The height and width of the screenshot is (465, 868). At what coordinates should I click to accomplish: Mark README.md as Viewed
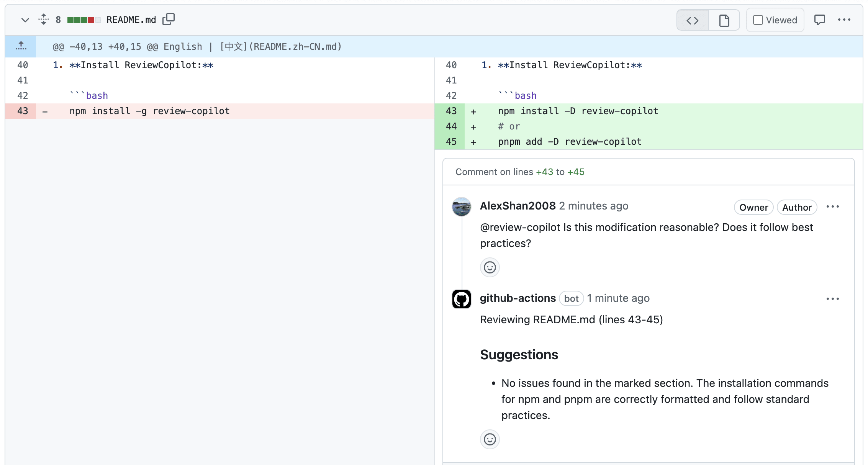775,20
